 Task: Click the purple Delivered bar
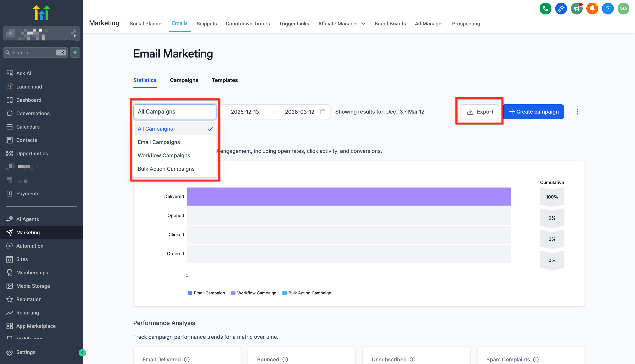tap(349, 196)
